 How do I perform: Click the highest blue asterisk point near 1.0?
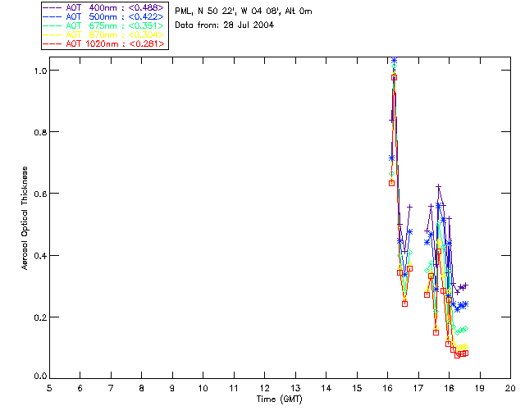pos(394,61)
